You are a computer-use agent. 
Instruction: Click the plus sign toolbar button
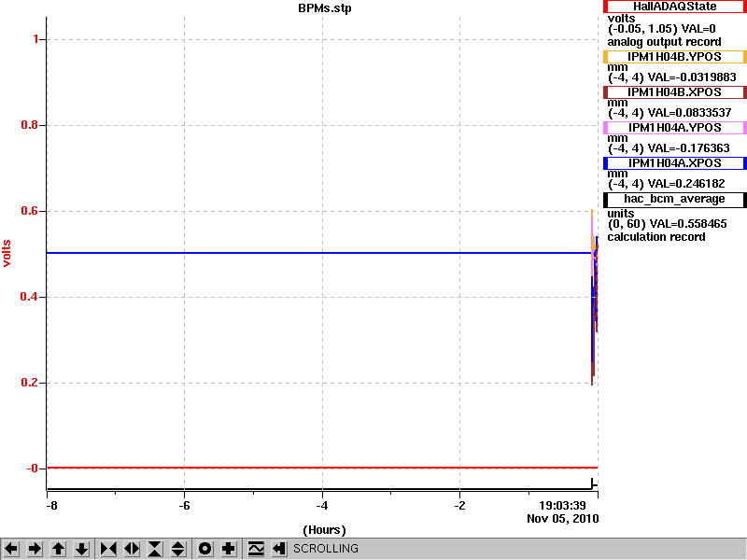click(x=229, y=549)
